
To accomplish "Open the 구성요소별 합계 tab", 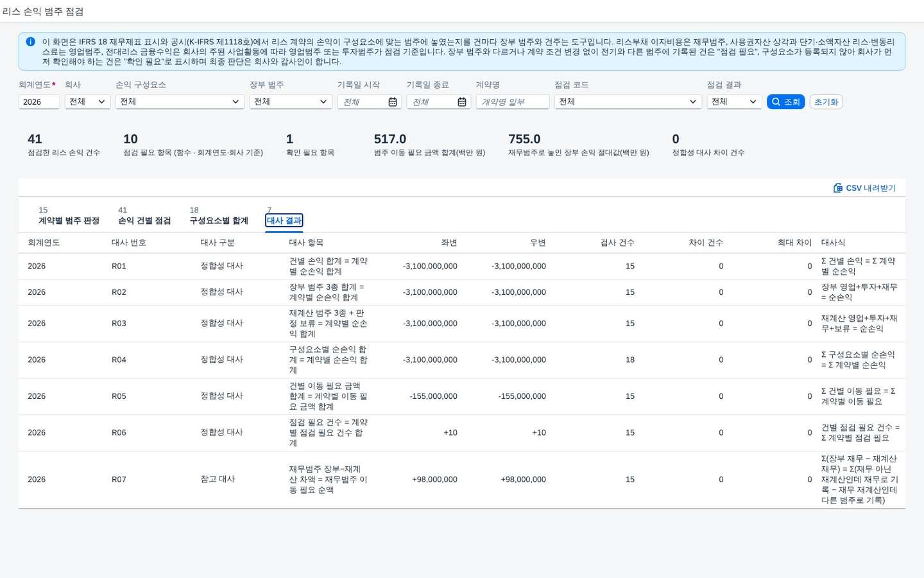I will (x=219, y=220).
